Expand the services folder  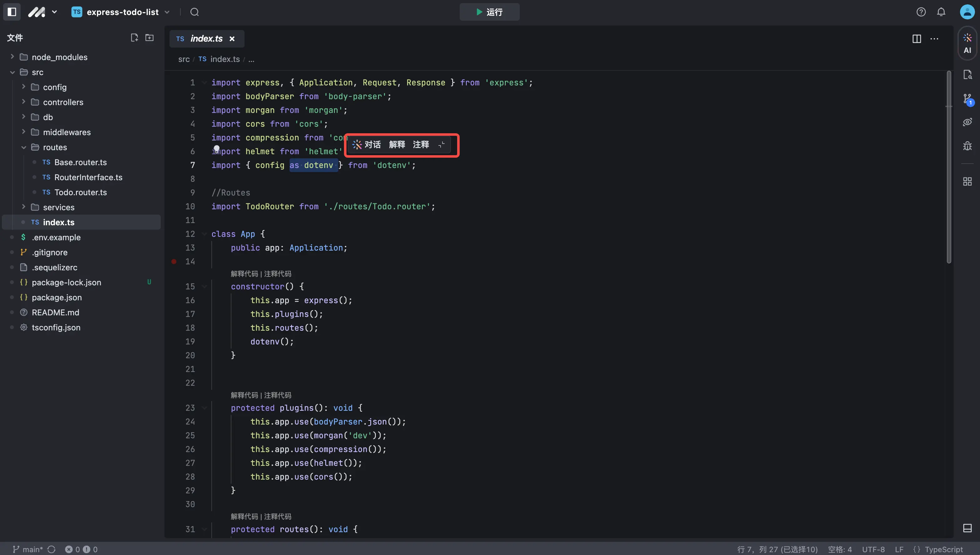81,207
